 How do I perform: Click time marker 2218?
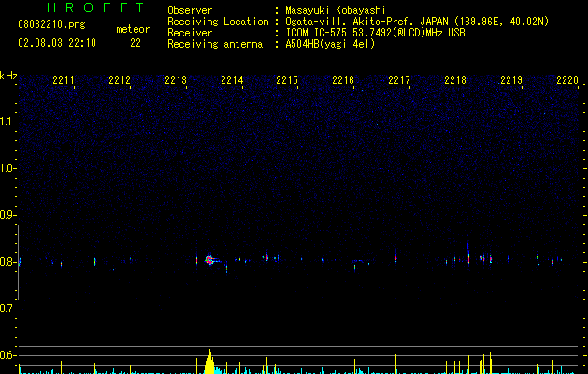point(455,79)
